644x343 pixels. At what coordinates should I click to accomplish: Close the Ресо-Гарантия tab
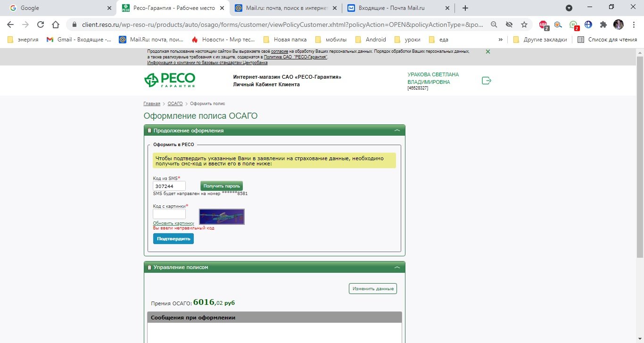(222, 8)
